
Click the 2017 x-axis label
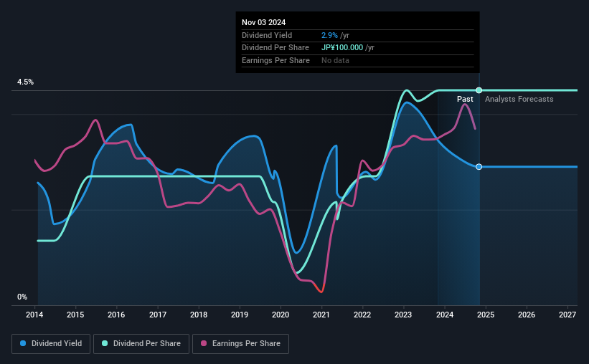click(158, 315)
